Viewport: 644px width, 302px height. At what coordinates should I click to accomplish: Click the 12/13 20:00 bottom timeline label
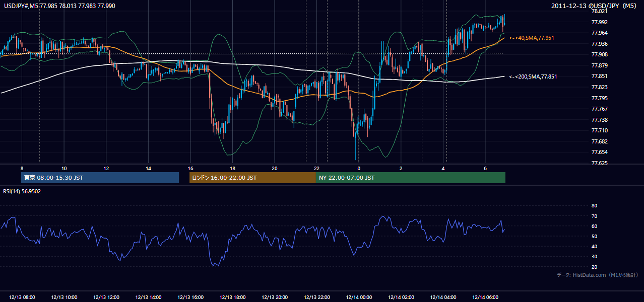(275, 297)
